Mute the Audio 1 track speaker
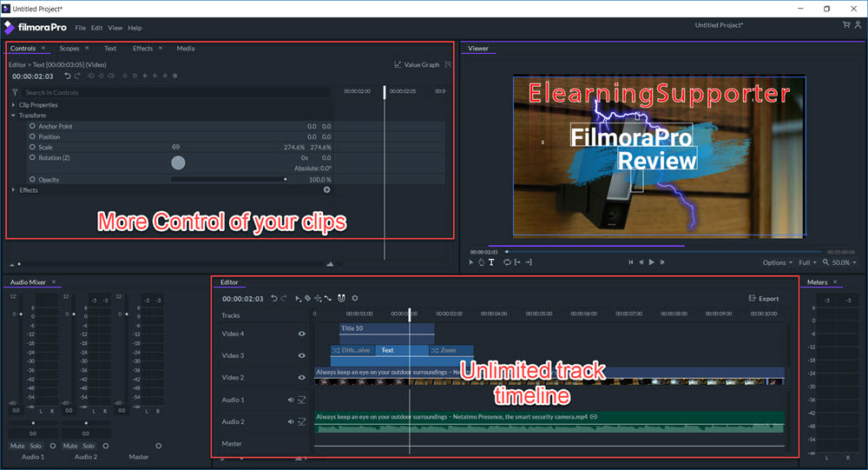This screenshot has height=470, width=868. 291,400
